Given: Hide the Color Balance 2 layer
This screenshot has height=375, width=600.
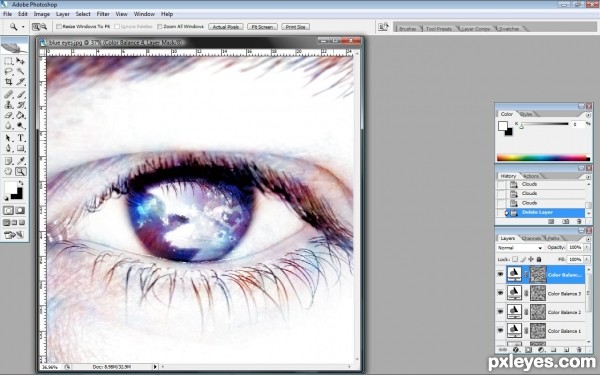Looking at the screenshot, I should [500, 312].
